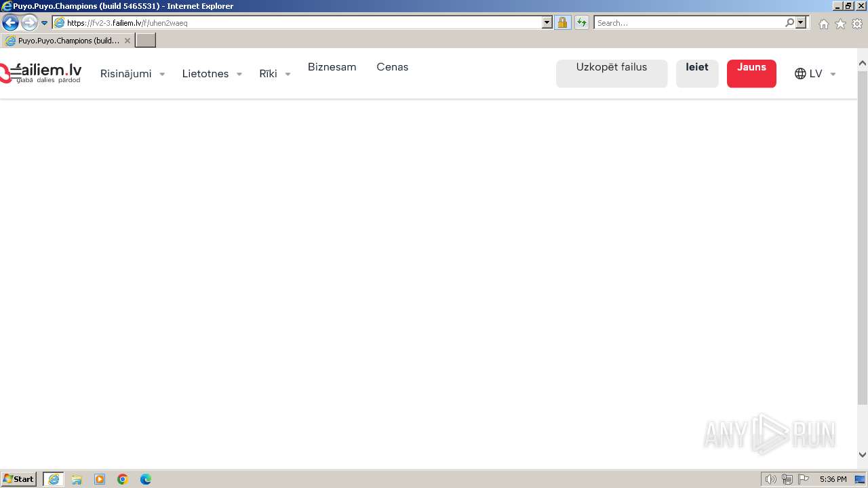Viewport: 868px width, 488px height.
Task: Open the Windows Start menu
Action: (19, 479)
